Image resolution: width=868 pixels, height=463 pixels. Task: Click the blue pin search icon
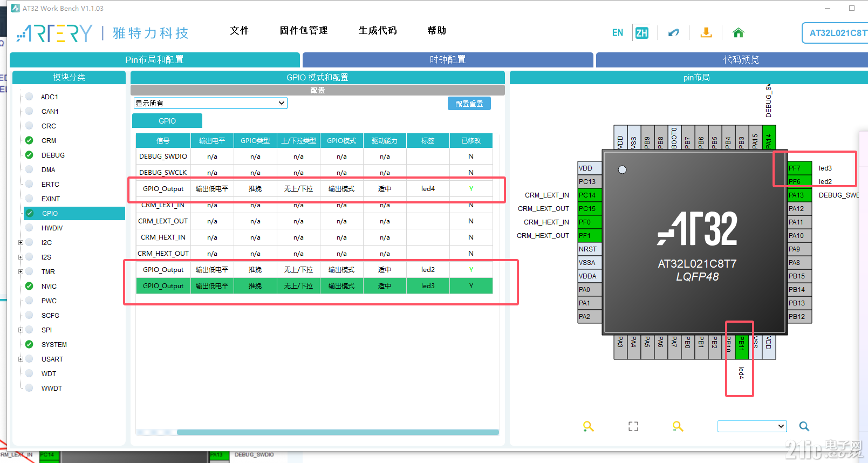(804, 426)
